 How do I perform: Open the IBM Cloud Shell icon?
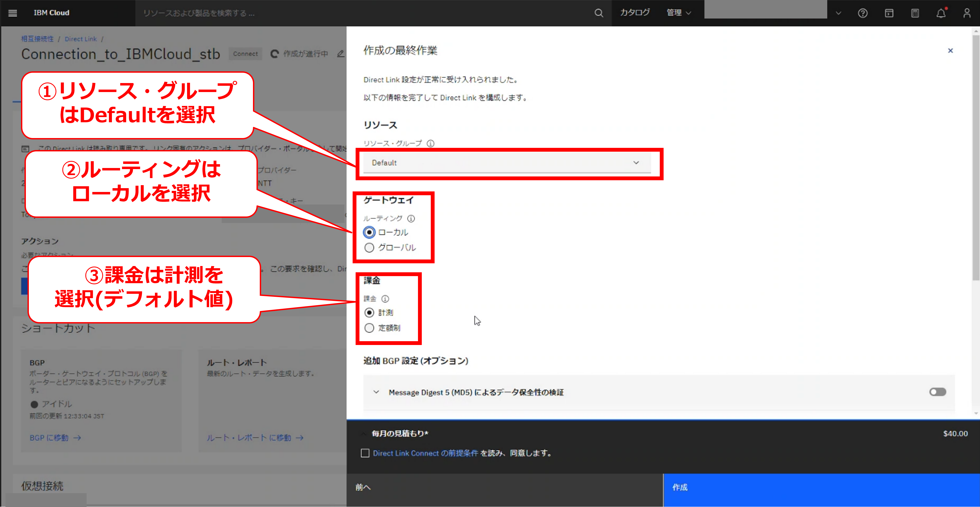click(x=889, y=13)
